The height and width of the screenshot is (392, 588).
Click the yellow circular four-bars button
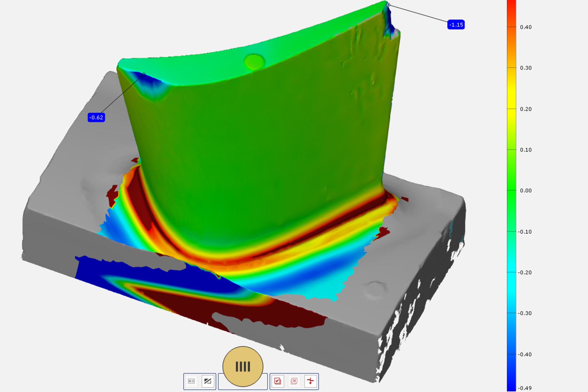[243, 366]
